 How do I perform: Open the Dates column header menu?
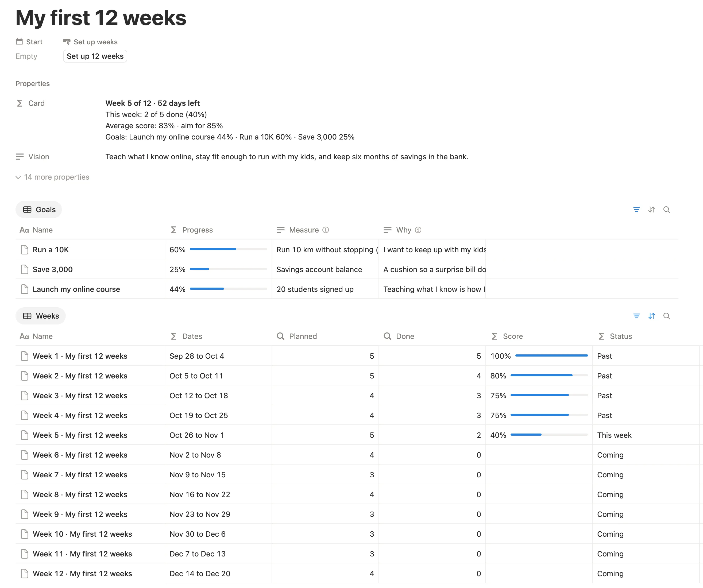click(218, 336)
